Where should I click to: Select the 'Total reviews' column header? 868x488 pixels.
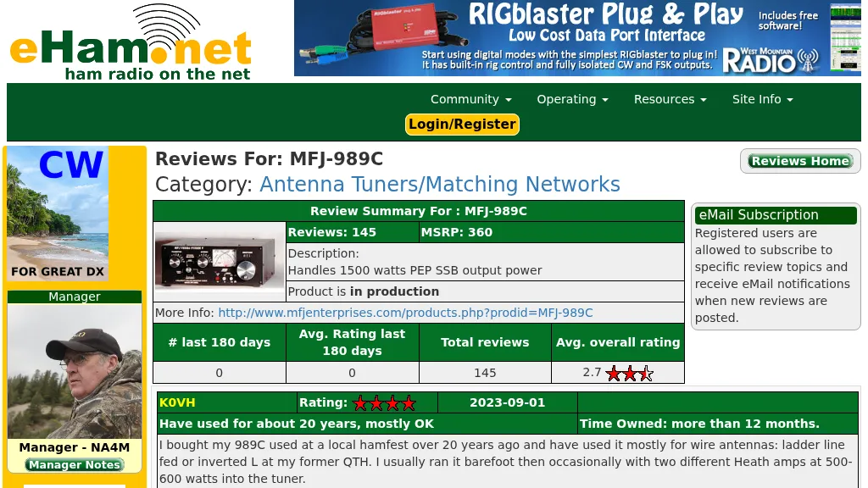pos(485,342)
